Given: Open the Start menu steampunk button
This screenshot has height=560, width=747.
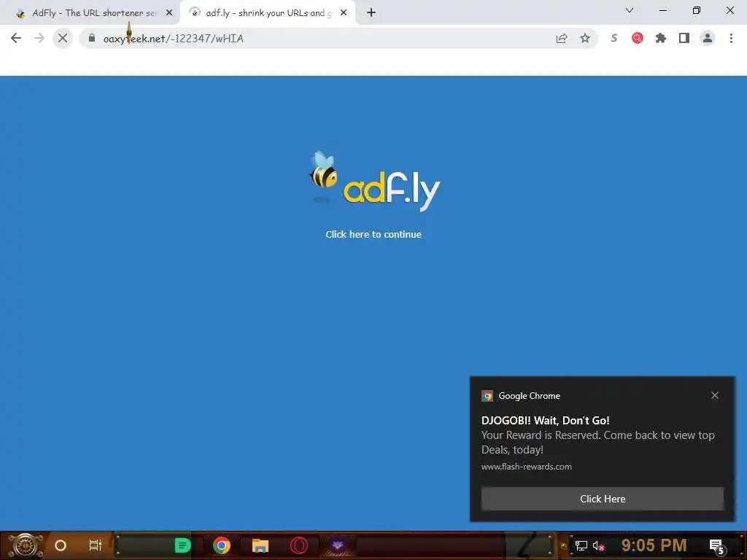Looking at the screenshot, I should coord(25,545).
